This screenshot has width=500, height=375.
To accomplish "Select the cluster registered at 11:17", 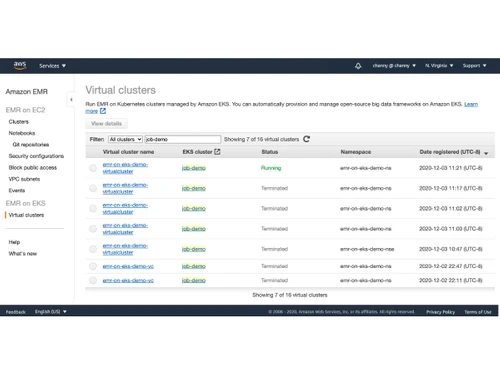I will pyautogui.click(x=93, y=188).
